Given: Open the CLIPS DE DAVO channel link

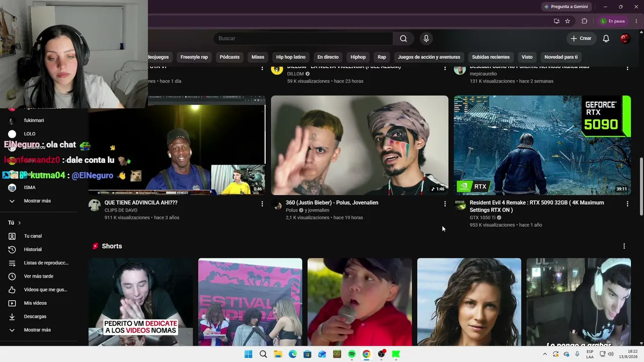Looking at the screenshot, I should (121, 210).
